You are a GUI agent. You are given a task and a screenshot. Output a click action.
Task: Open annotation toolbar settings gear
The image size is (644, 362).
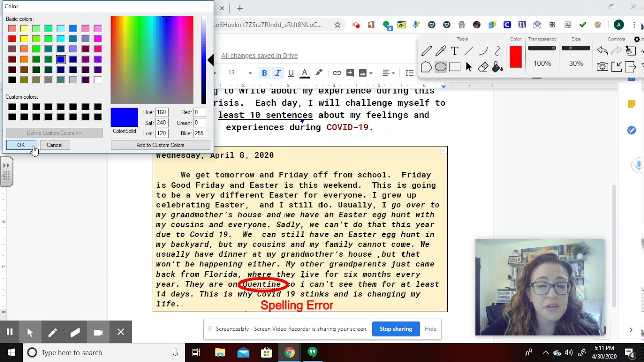[x=637, y=39]
